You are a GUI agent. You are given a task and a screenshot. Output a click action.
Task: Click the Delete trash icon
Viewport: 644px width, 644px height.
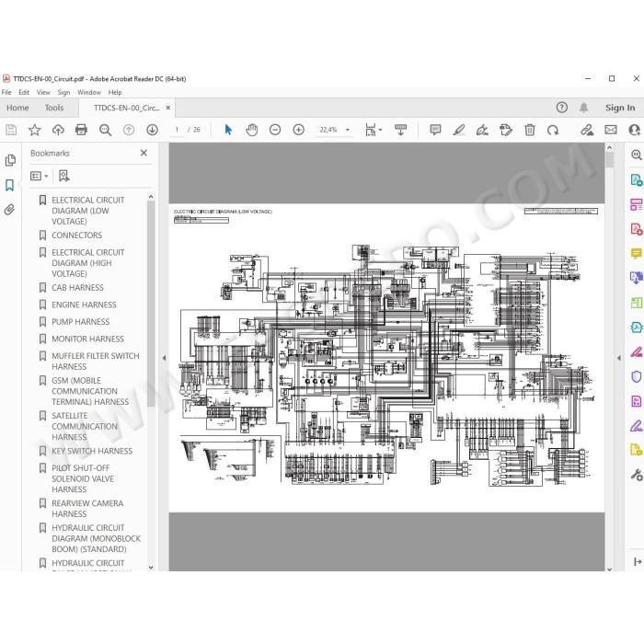point(529,130)
